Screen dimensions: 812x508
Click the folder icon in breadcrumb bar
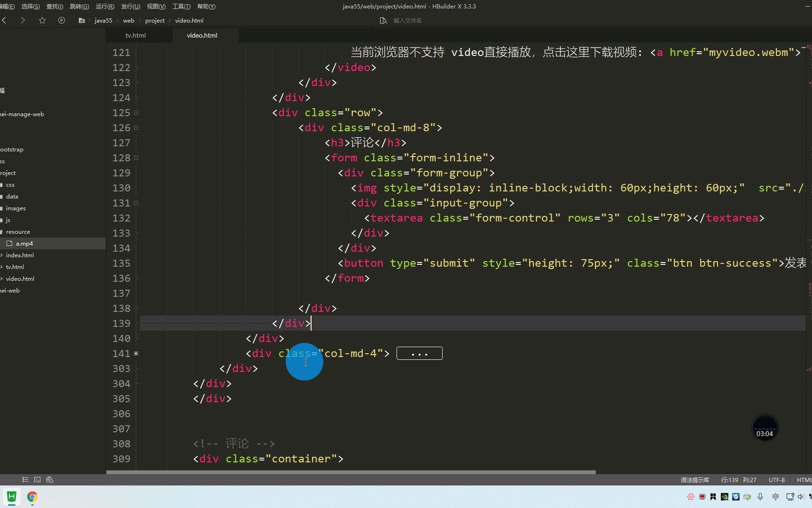click(x=82, y=20)
